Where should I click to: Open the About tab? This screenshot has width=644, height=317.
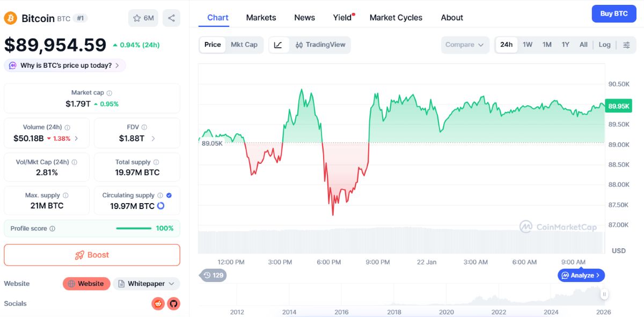click(452, 18)
